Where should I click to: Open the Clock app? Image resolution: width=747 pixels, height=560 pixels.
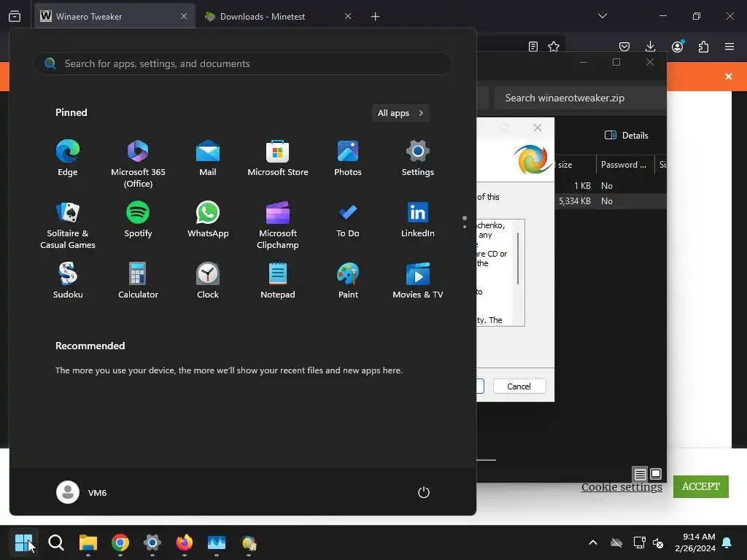[x=208, y=281]
